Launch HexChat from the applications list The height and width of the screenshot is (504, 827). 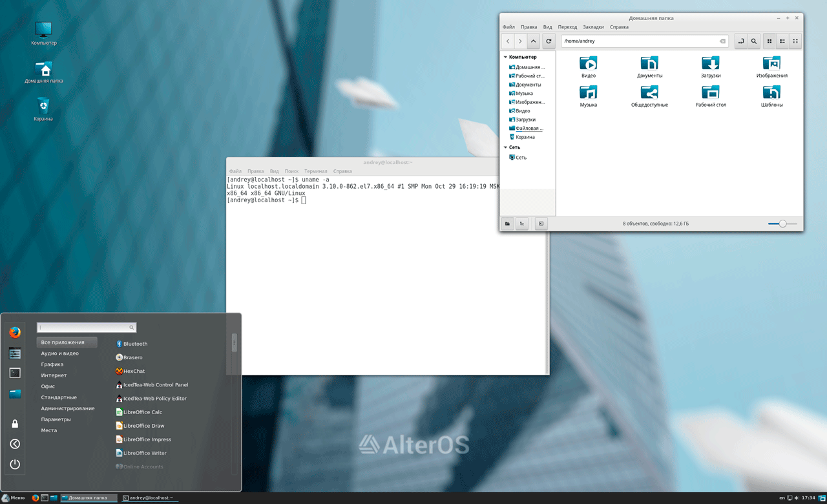click(x=130, y=371)
